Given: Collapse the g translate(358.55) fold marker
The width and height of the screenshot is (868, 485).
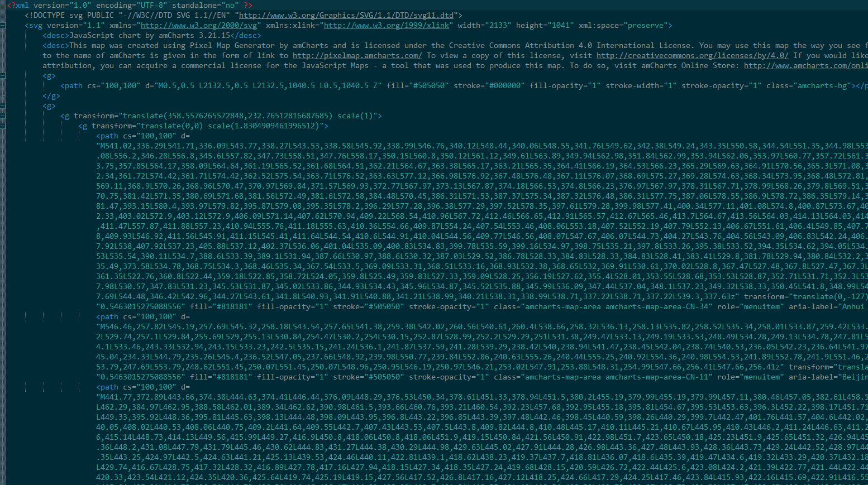Looking at the screenshot, I should pos(3,116).
